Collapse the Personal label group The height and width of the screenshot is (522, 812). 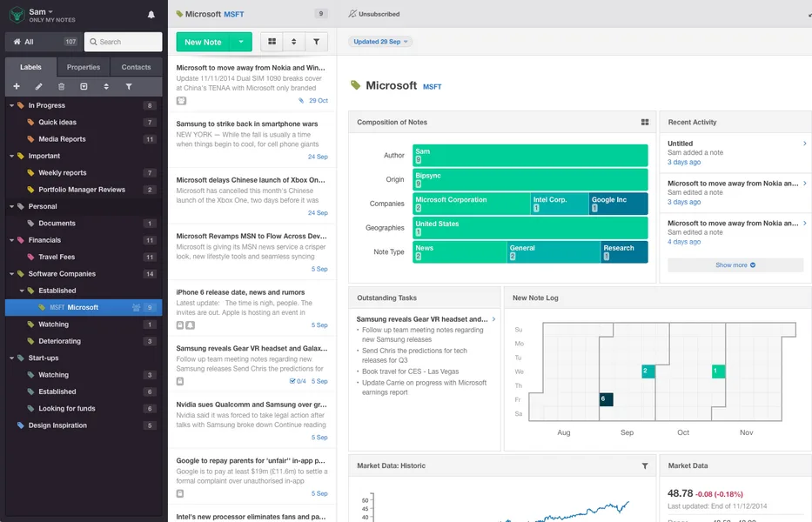pyautogui.click(x=11, y=207)
